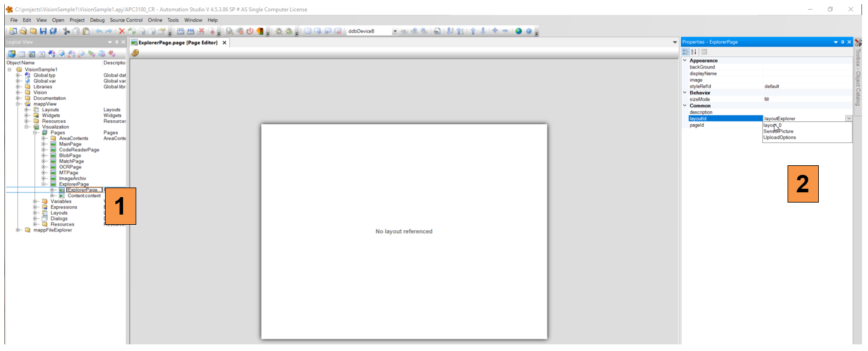Select SensorPicture from layout list
The width and height of the screenshot is (868, 351).
click(x=778, y=131)
